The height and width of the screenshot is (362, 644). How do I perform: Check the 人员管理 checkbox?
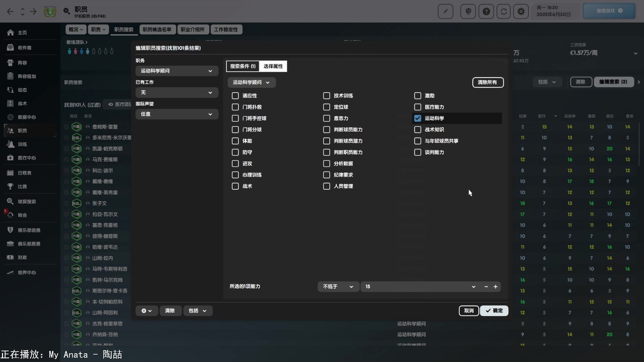326,186
